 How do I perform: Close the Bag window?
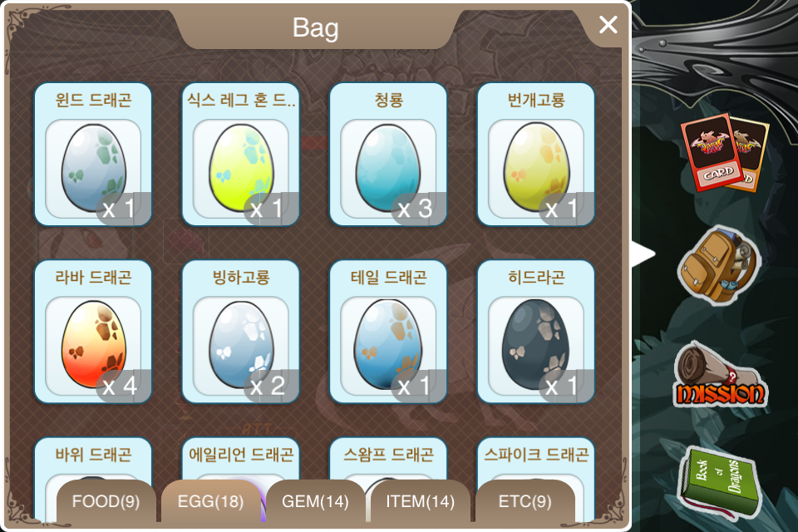(608, 24)
